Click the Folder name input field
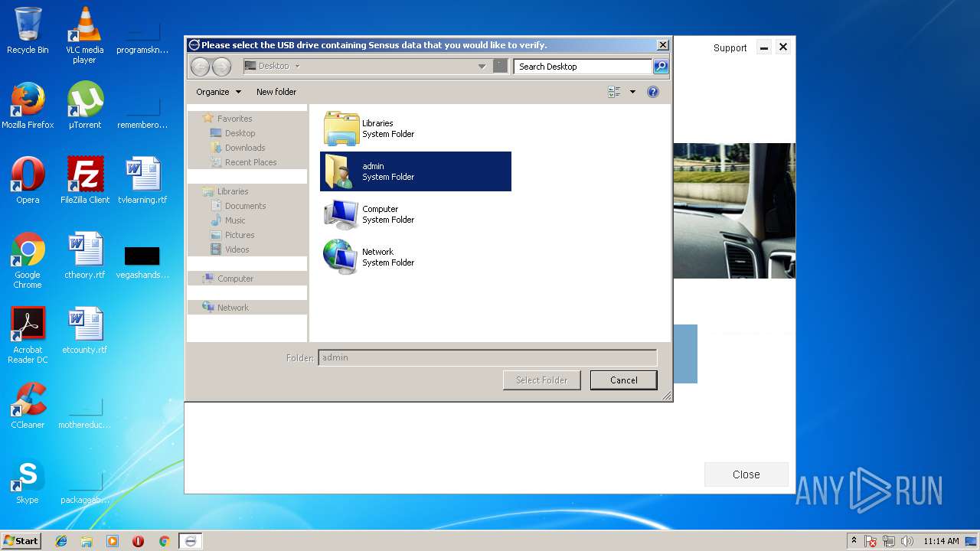 click(x=488, y=357)
